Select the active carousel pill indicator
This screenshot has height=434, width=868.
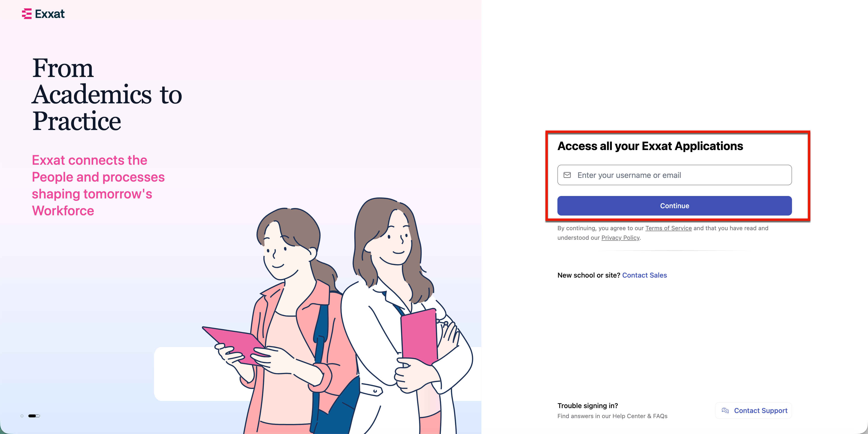(x=34, y=416)
